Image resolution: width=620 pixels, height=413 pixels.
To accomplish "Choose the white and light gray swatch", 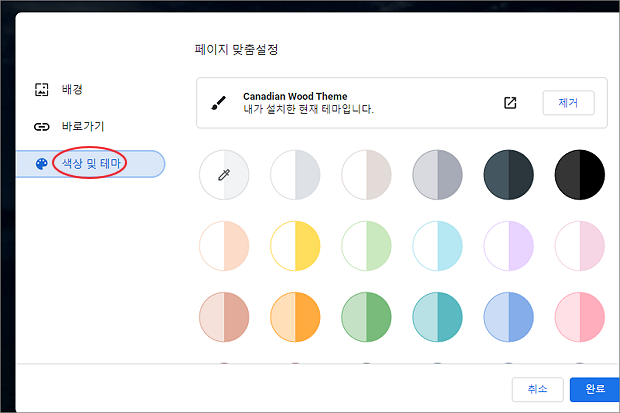I will (295, 174).
